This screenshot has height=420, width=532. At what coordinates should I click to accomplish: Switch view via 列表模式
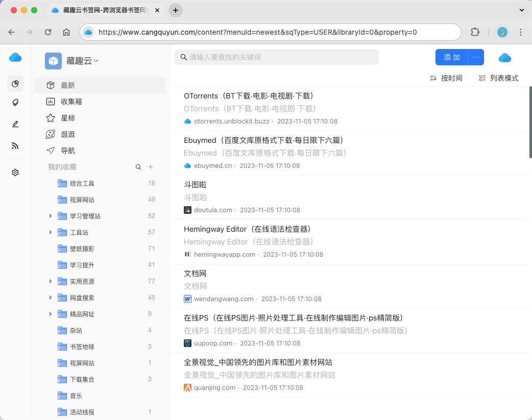tap(499, 79)
